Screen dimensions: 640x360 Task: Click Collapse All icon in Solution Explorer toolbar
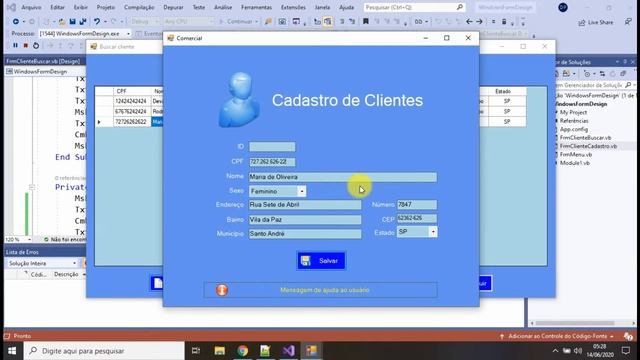(x=623, y=74)
